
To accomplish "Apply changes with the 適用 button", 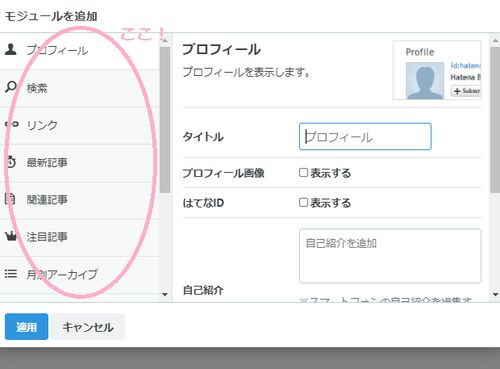I will pyautogui.click(x=26, y=327).
